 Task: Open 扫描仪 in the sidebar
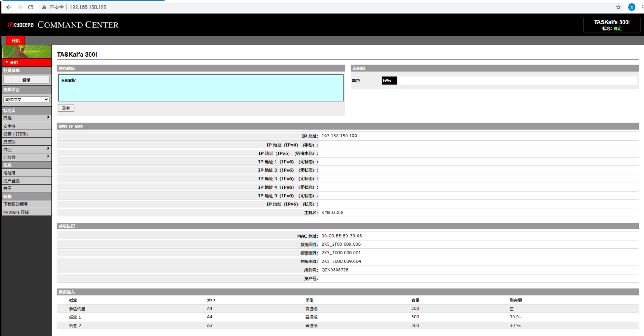tap(26, 142)
